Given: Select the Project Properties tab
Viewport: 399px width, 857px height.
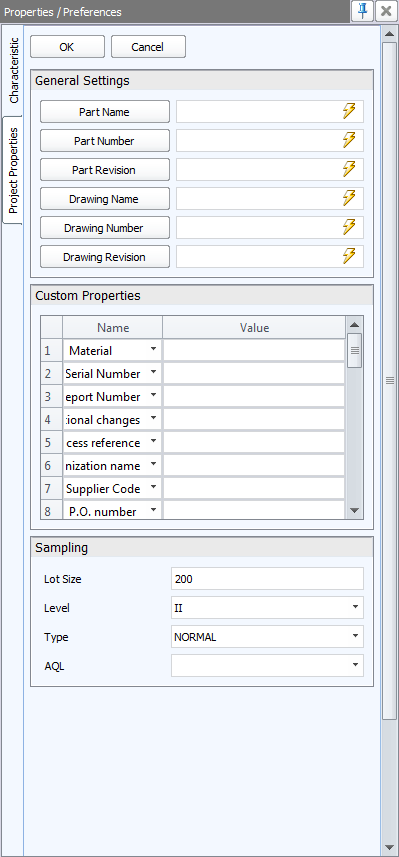Looking at the screenshot, I should pos(13,171).
